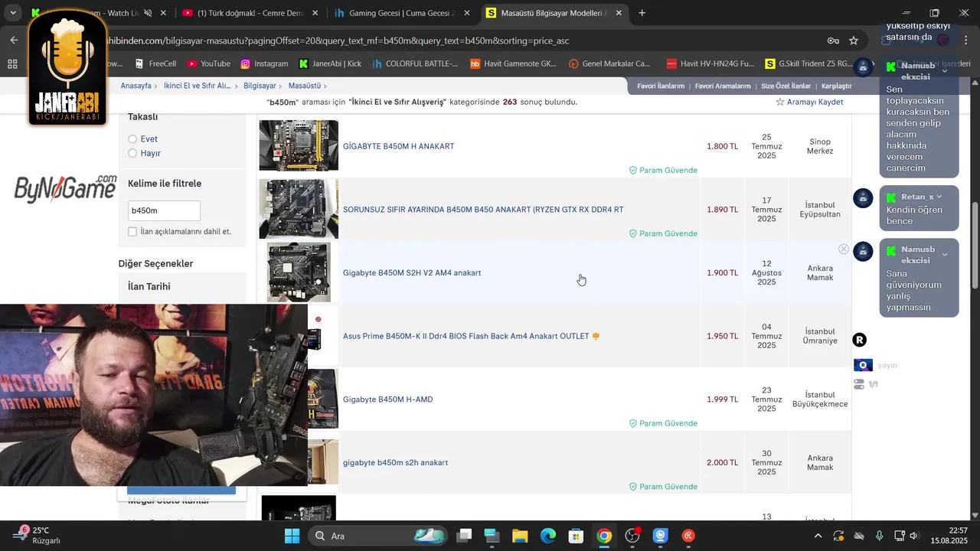Dismiss the Gigabyte B450M S2H V2 row X icon

pos(843,249)
